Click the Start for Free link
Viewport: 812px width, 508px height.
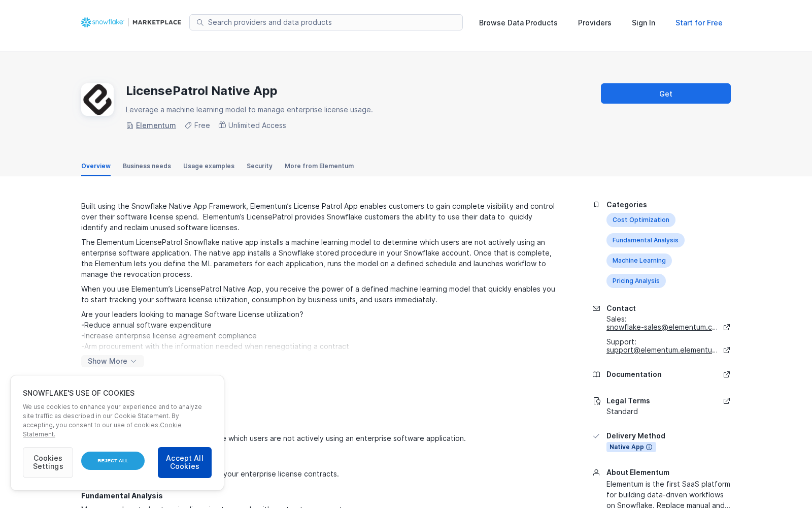click(699, 23)
